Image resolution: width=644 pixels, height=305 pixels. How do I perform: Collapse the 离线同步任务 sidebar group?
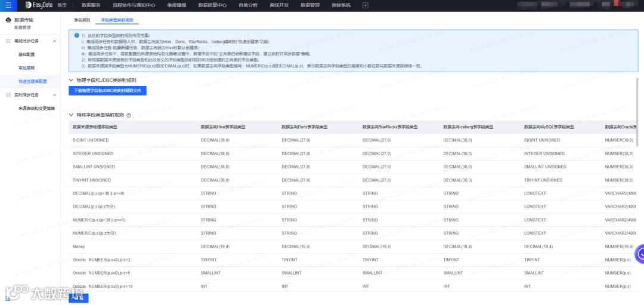coord(55,41)
